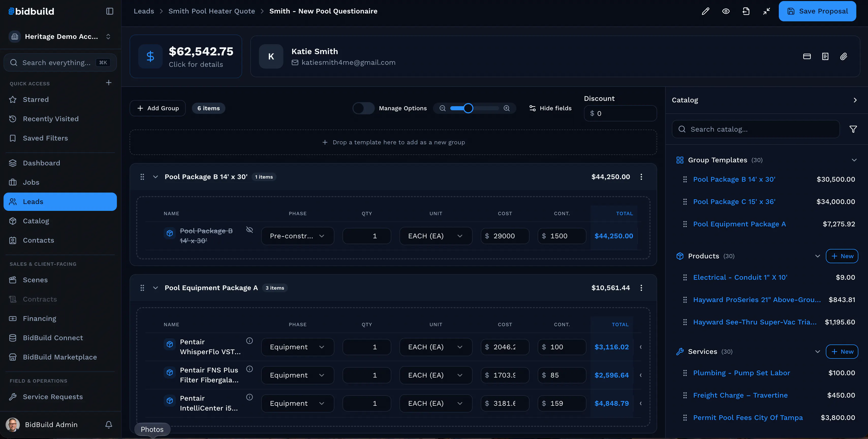Collapse the Services section chevron
The width and height of the screenshot is (868, 439).
pos(817,351)
